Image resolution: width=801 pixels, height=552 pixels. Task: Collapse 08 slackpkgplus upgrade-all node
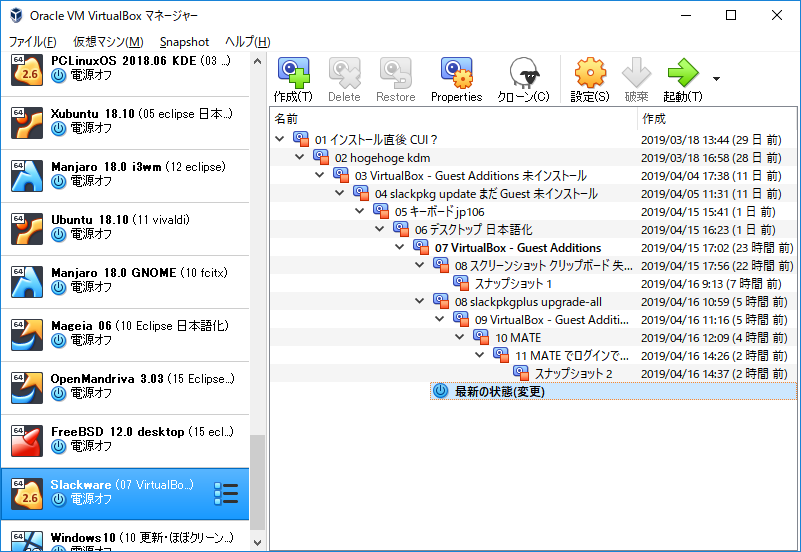[419, 301]
